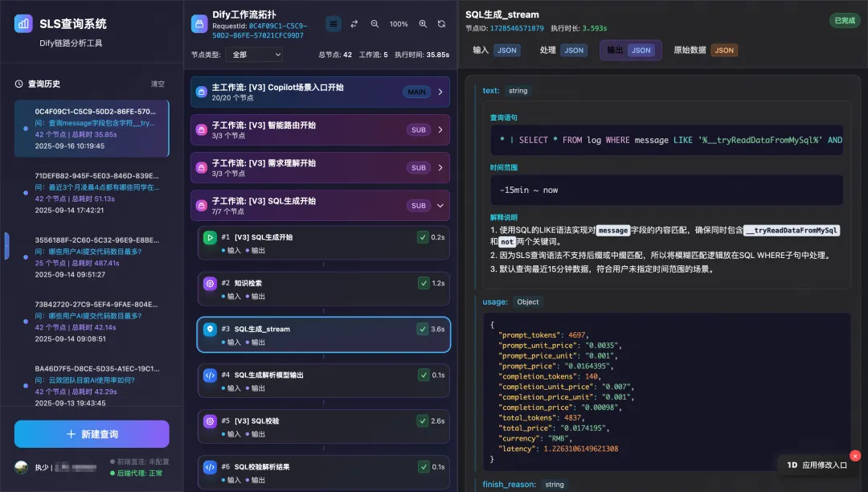Click the -15min ~ now time range box
The width and height of the screenshot is (868, 492).
[666, 190]
